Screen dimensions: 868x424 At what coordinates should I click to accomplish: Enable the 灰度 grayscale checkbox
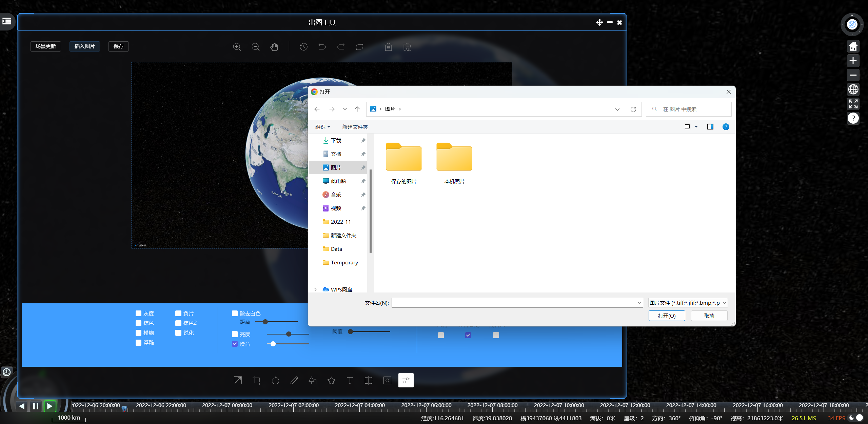(x=138, y=314)
